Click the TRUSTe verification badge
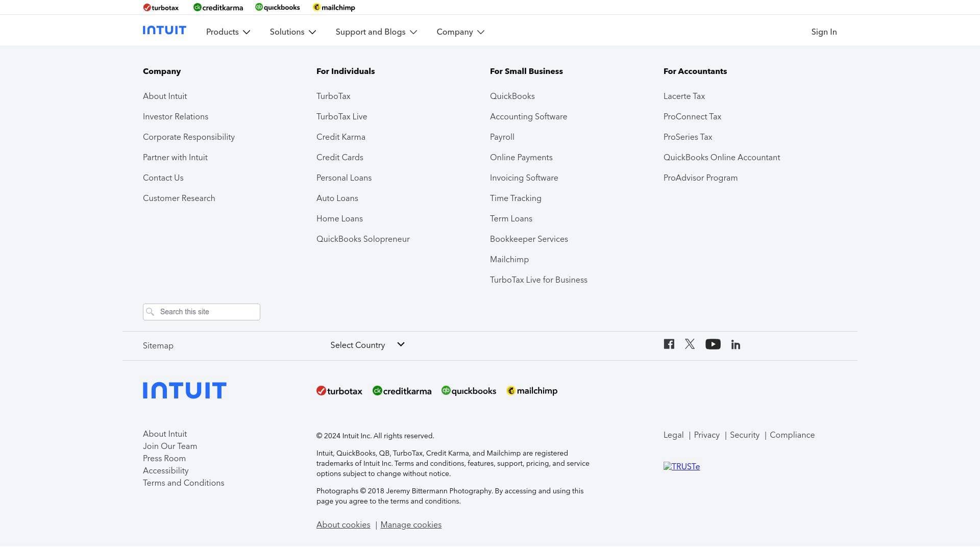The image size is (980, 551). tap(681, 466)
